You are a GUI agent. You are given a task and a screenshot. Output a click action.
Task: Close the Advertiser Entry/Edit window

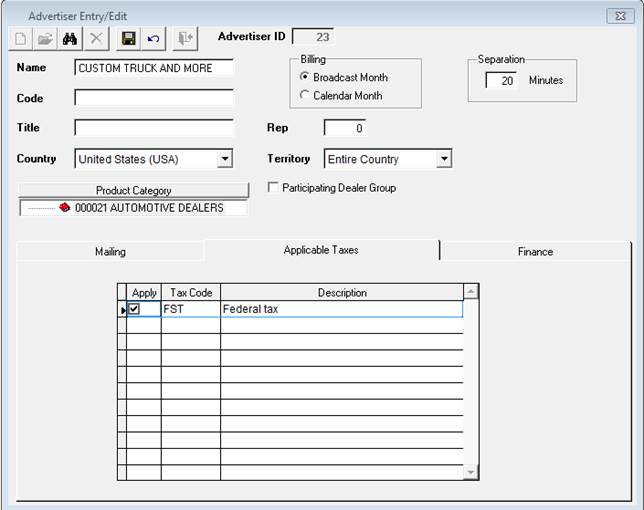(618, 16)
